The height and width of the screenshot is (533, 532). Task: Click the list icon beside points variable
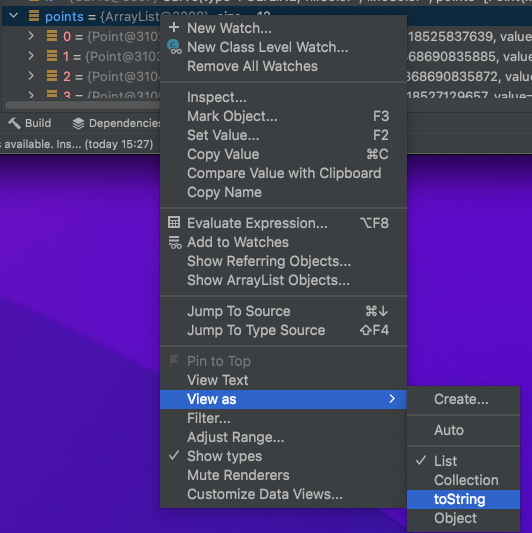point(34,16)
